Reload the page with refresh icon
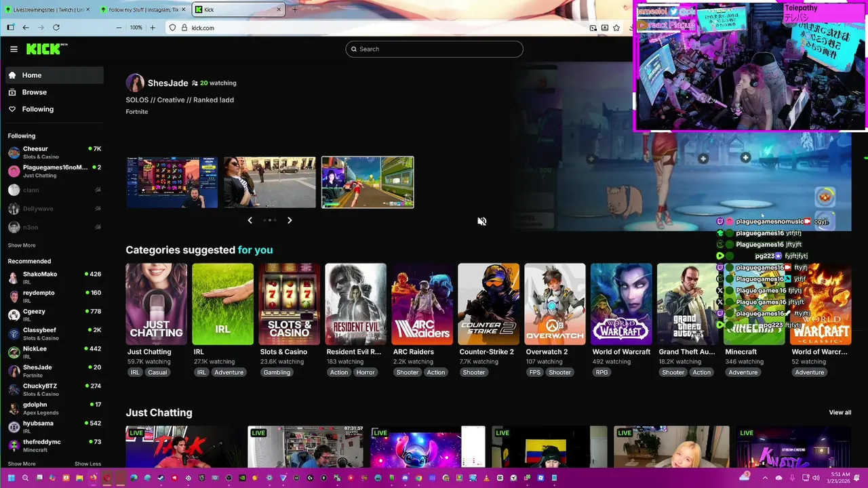868x488 pixels. click(56, 28)
